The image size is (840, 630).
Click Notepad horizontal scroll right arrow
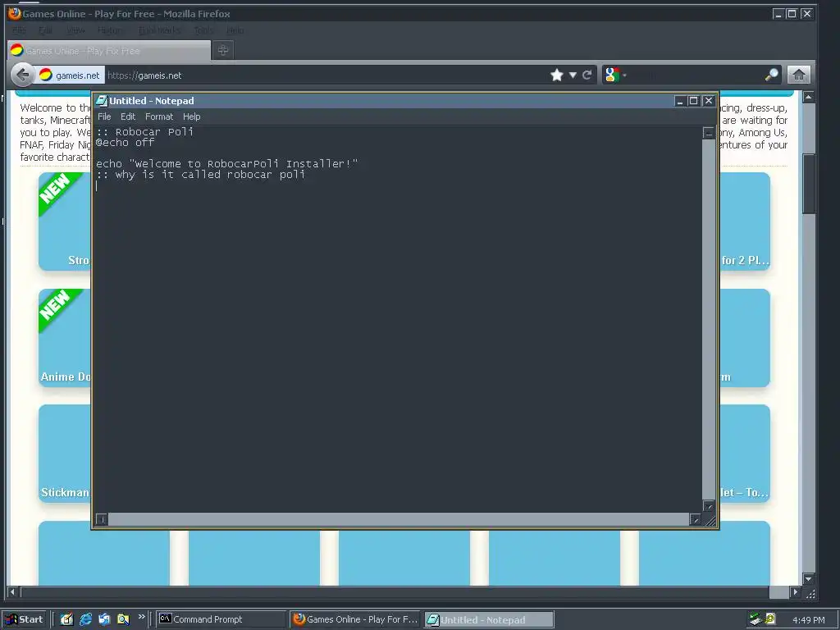[695, 518]
